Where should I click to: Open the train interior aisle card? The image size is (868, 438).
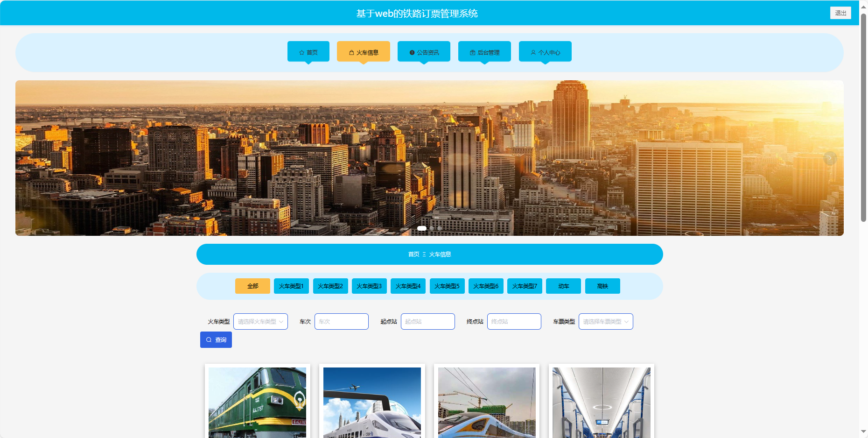pyautogui.click(x=602, y=402)
